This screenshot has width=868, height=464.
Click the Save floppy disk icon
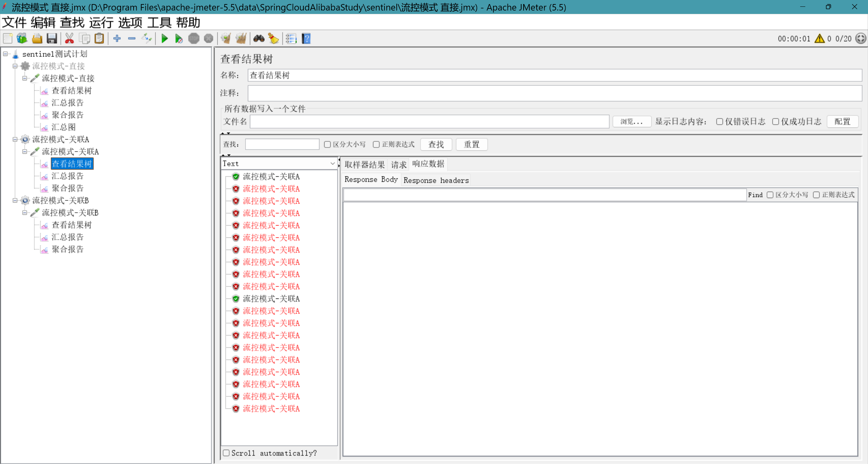(52, 39)
